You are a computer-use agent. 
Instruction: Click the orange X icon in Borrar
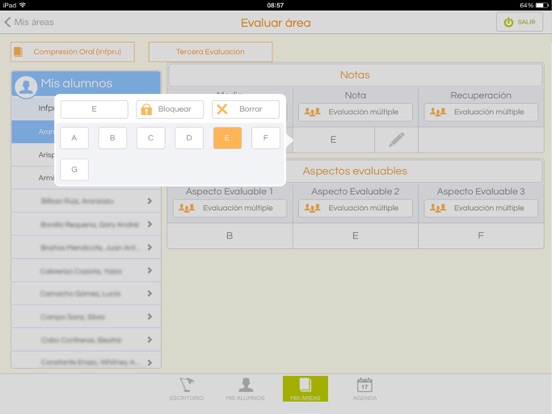(222, 109)
